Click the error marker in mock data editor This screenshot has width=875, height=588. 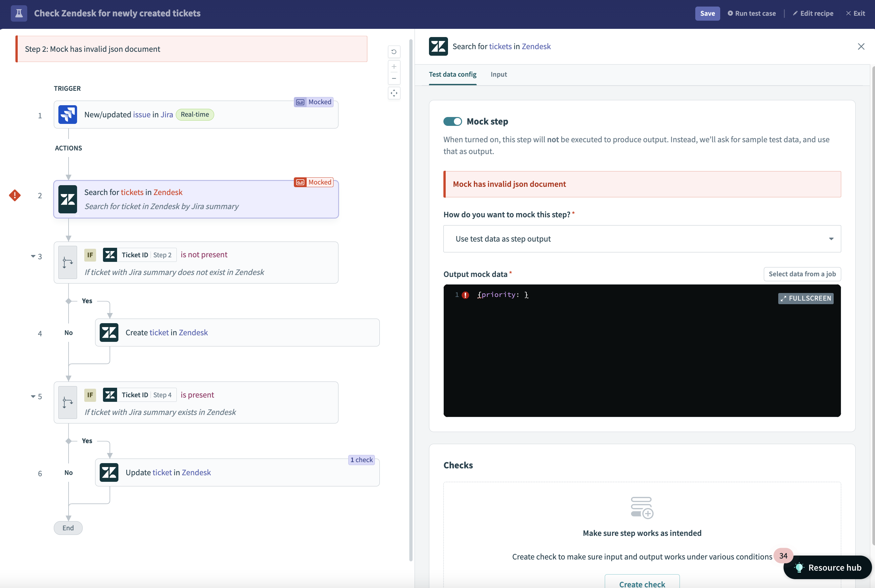[465, 295]
